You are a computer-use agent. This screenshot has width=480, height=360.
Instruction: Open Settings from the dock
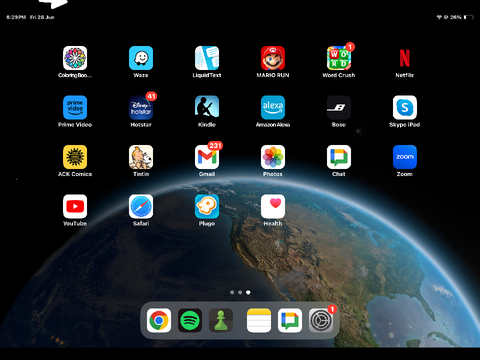(x=321, y=321)
